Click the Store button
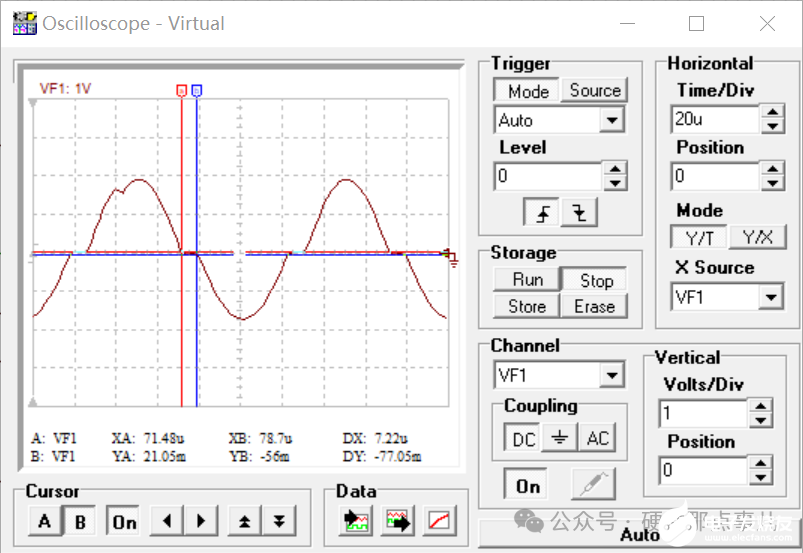803x553 pixels. click(x=527, y=306)
